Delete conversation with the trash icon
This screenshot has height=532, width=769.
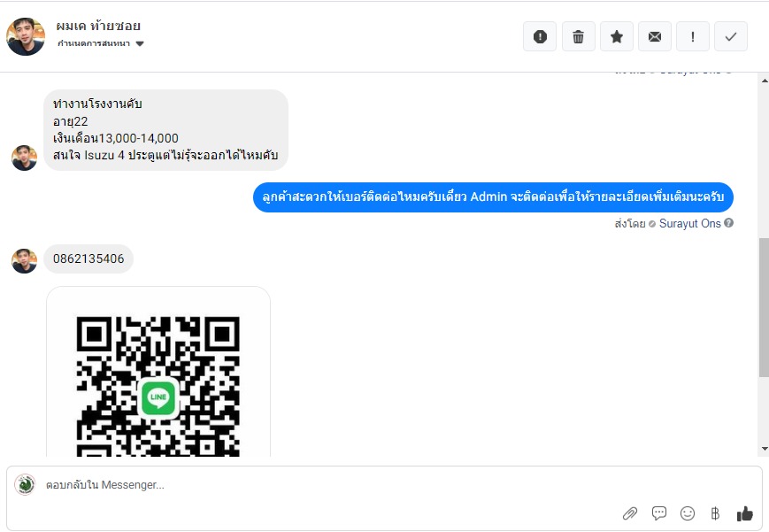(x=578, y=36)
